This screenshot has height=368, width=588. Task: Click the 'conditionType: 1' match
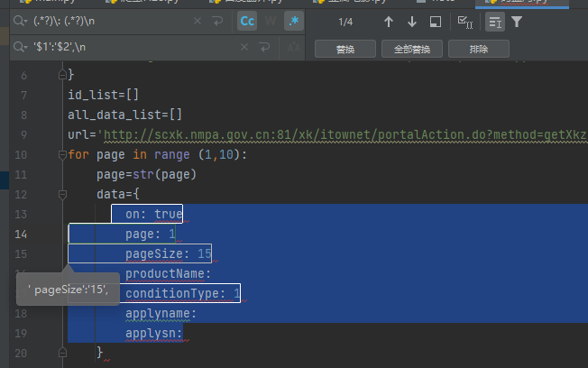pos(183,293)
